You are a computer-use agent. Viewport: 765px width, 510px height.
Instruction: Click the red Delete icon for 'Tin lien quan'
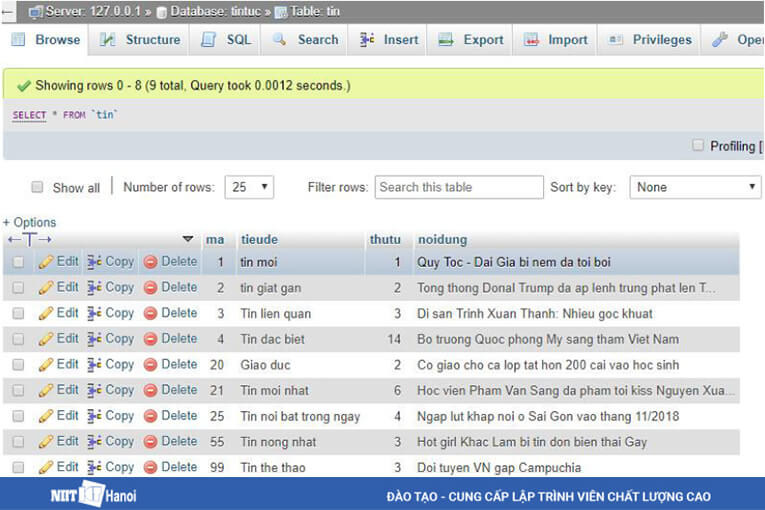151,314
